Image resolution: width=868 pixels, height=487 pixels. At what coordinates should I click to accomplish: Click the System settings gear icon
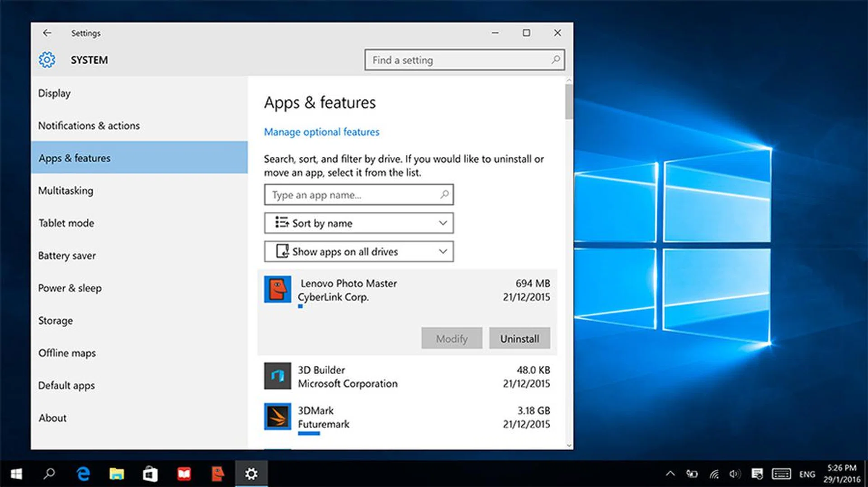(x=47, y=60)
